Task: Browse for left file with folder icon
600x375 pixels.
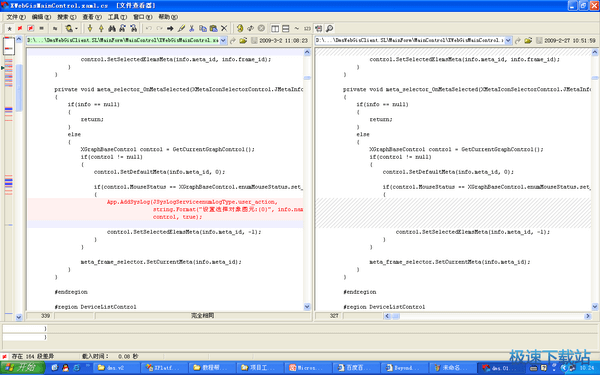Action: point(243,40)
